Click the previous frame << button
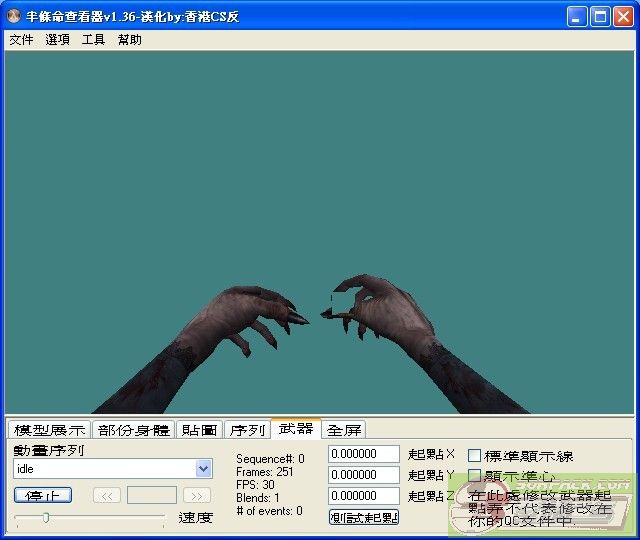Image resolution: width=640 pixels, height=540 pixels. (x=107, y=495)
